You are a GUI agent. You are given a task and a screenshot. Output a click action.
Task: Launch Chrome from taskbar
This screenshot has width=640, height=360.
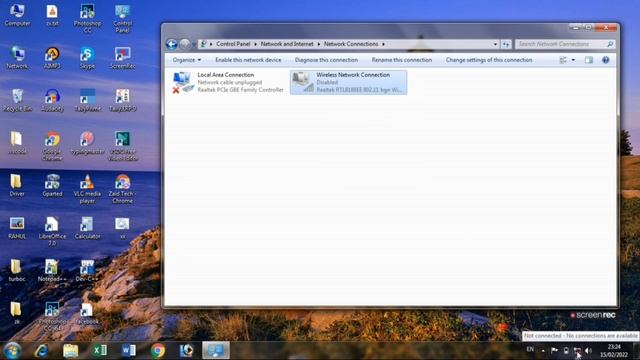point(158,351)
